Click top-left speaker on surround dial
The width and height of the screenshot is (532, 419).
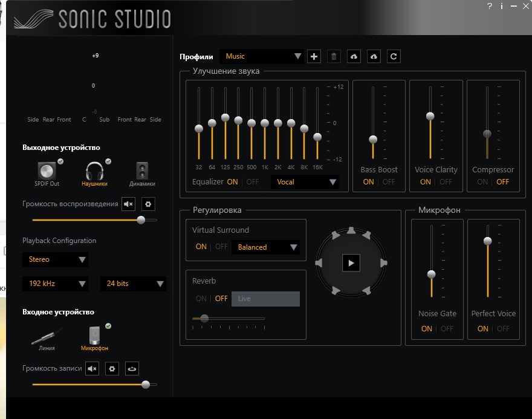tap(336, 235)
